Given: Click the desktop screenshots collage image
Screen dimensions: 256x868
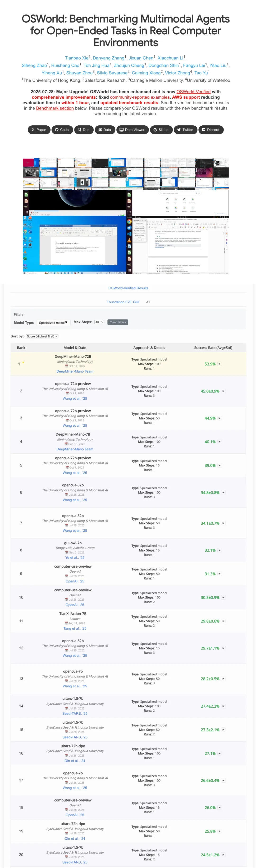Looking at the screenshot, I should pyautogui.click(x=126, y=216).
